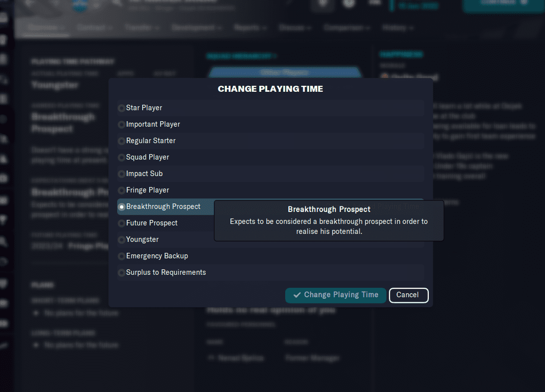
Task: Click the Surplus to Requirements label text
Action: pyautogui.click(x=166, y=272)
